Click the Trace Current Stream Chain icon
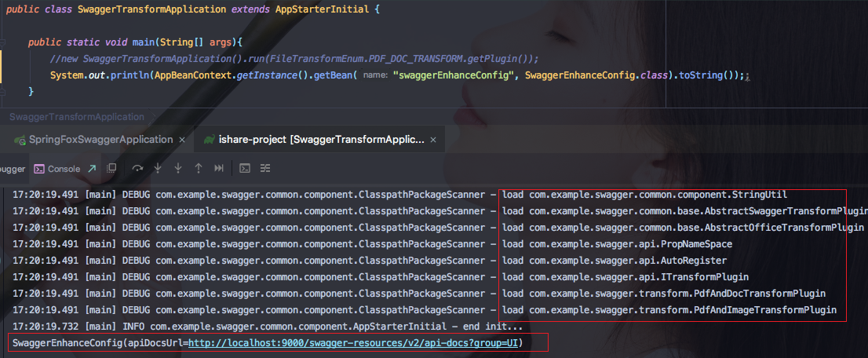The image size is (868, 358). click(266, 169)
